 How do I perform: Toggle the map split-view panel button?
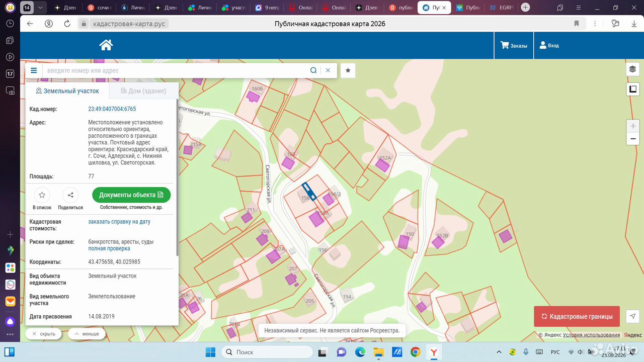click(632, 89)
